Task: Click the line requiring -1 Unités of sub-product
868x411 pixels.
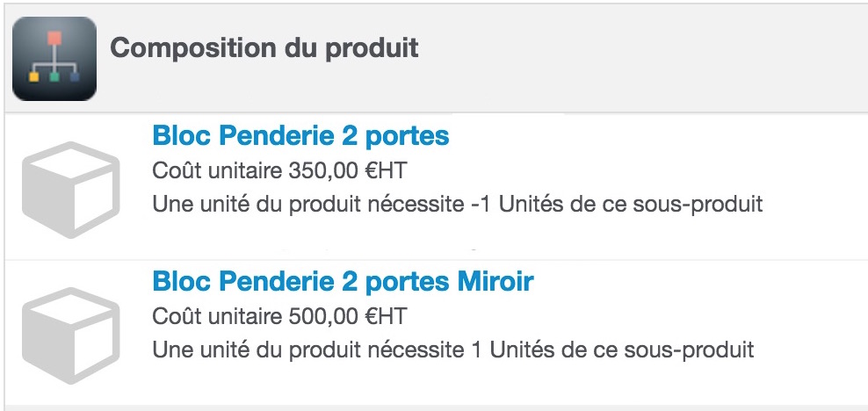Action: coord(457,204)
